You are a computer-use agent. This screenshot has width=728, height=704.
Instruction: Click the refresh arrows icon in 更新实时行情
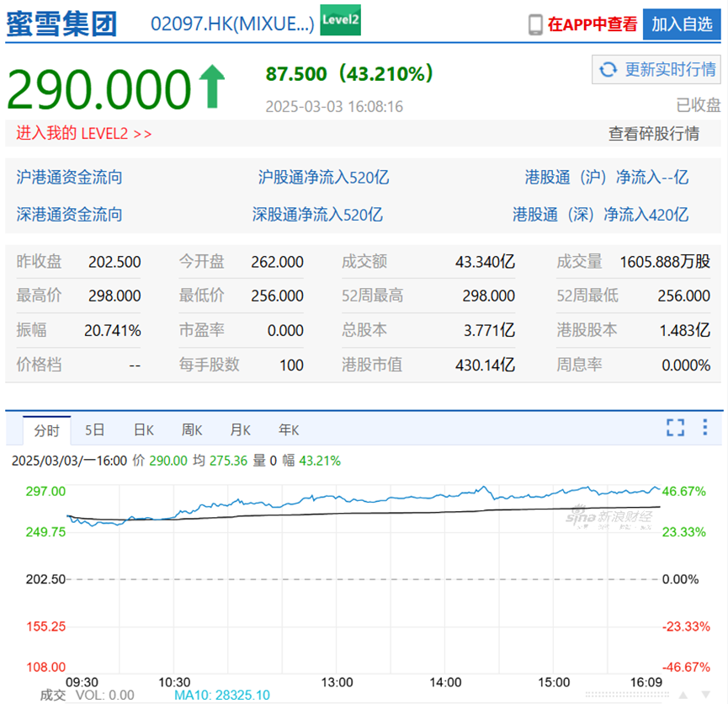click(x=608, y=70)
